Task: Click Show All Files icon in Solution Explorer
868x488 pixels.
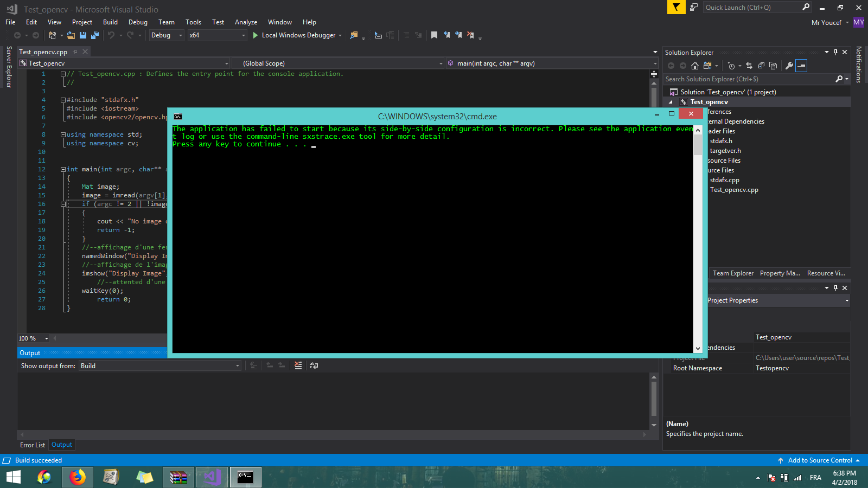Action: pos(773,66)
